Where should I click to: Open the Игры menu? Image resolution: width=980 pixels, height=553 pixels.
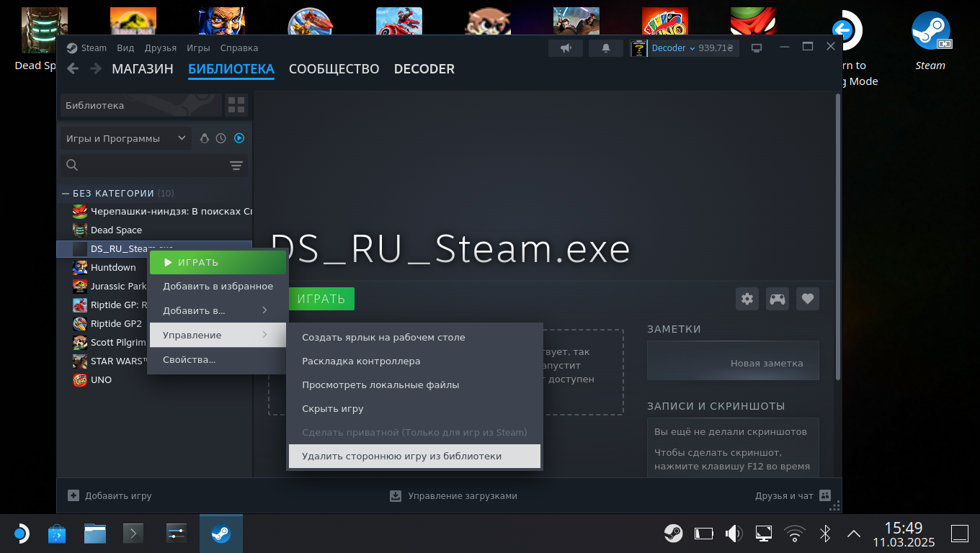(x=198, y=48)
